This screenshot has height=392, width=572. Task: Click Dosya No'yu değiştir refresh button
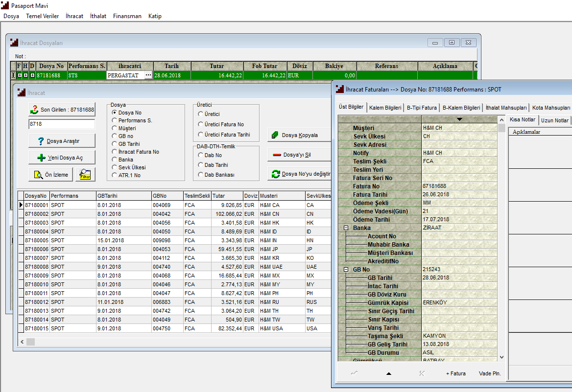pyautogui.click(x=300, y=174)
